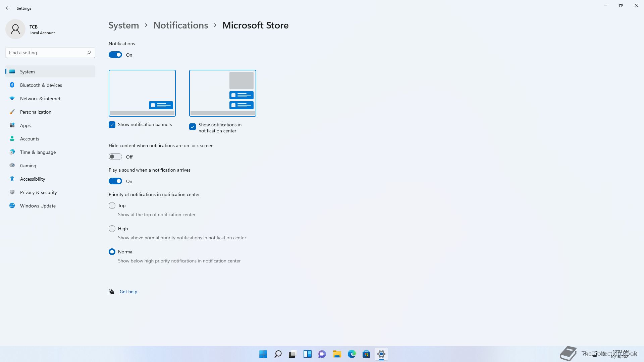Turn off the main Notifications toggle
Image resolution: width=644 pixels, height=362 pixels.
[x=115, y=55]
